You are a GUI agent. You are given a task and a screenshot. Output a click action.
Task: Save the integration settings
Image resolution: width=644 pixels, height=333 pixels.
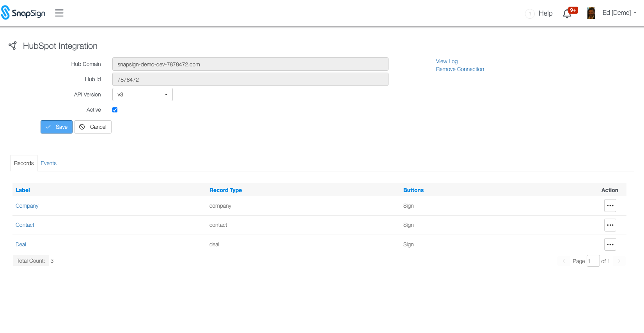57,127
